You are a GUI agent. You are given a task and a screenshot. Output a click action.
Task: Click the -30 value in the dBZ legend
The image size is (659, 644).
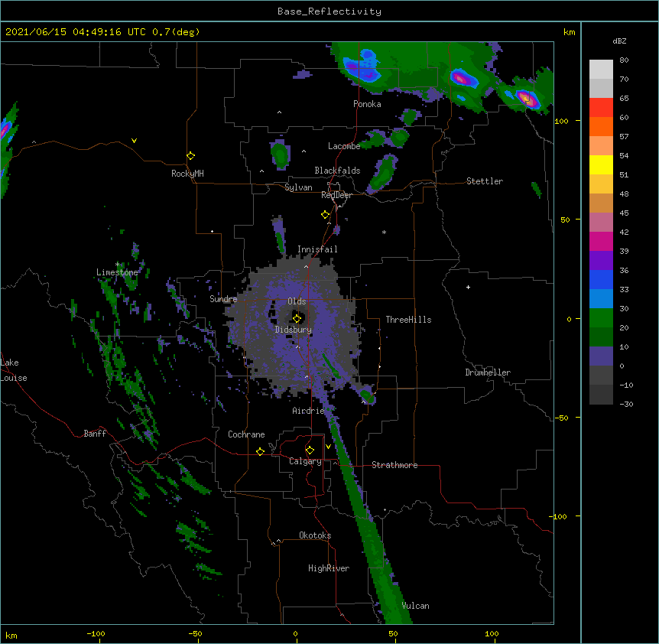point(626,405)
